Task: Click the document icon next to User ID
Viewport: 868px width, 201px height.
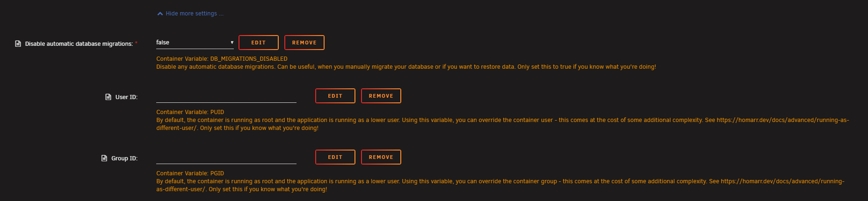Action: click(108, 97)
